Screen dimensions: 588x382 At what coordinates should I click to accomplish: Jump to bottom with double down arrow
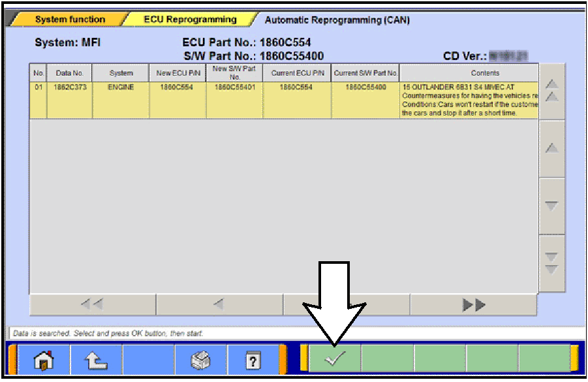point(551,263)
